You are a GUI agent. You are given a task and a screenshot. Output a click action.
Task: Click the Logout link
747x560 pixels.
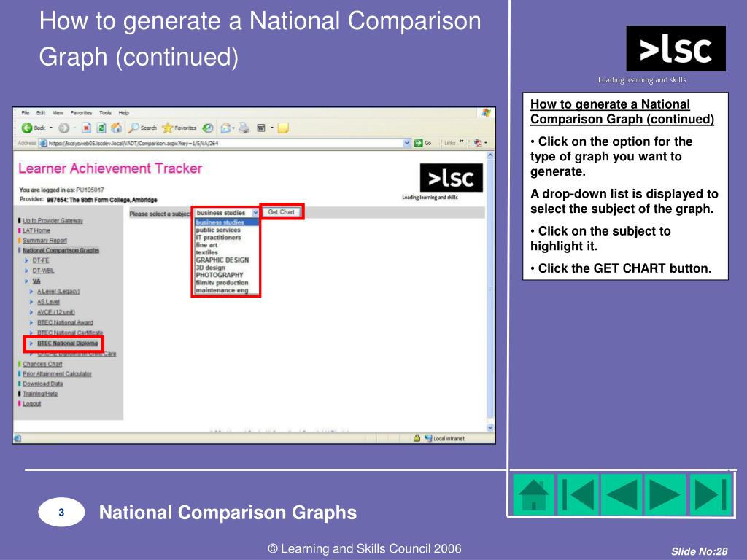[x=32, y=404]
